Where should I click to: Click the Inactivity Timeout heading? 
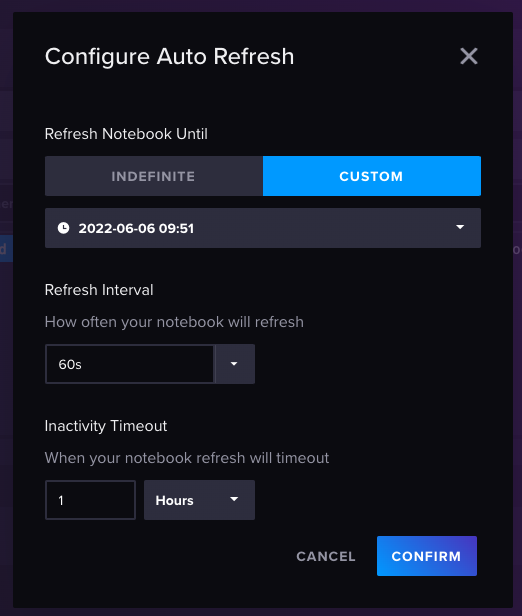106,426
